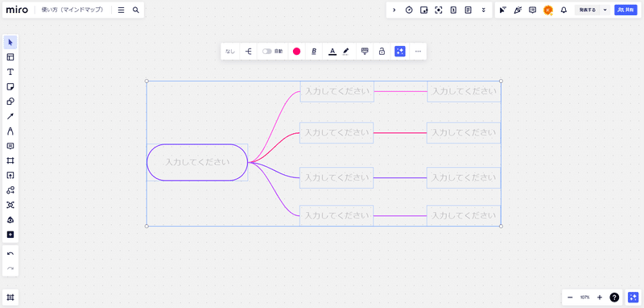Open the Templates tool in left toolbar

click(x=10, y=57)
